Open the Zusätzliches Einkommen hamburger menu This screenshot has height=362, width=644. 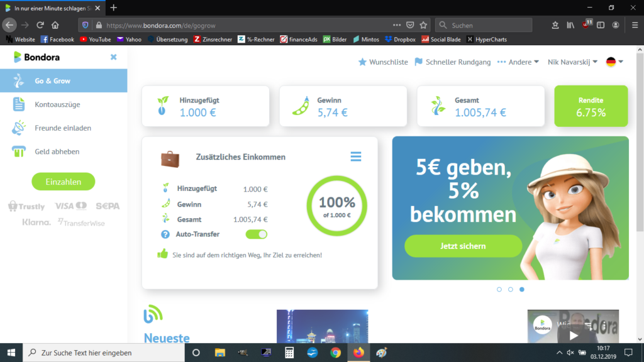coord(356,156)
